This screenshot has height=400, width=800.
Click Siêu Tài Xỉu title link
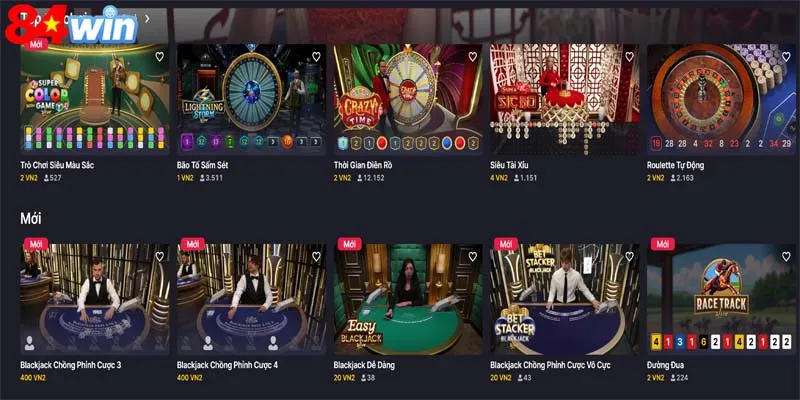pyautogui.click(x=509, y=165)
